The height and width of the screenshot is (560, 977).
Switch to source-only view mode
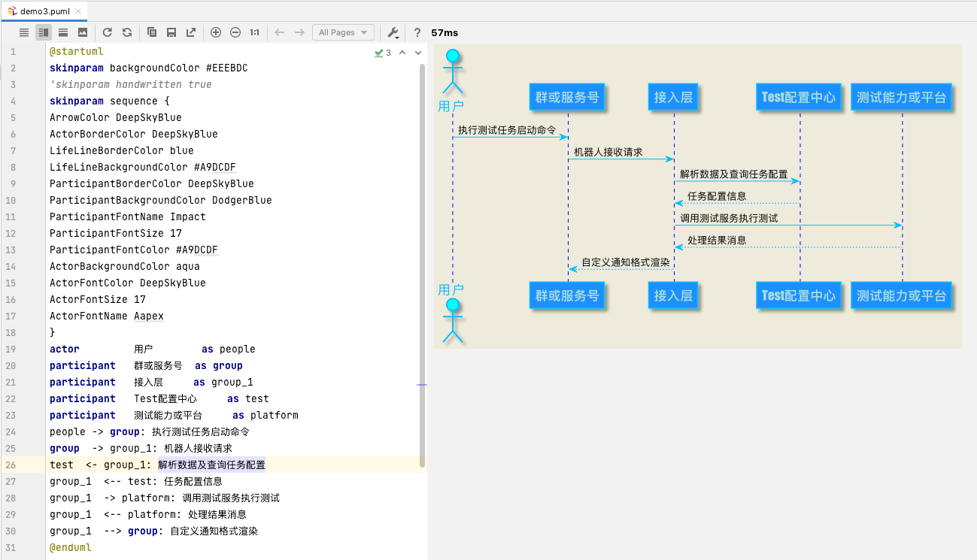23,32
